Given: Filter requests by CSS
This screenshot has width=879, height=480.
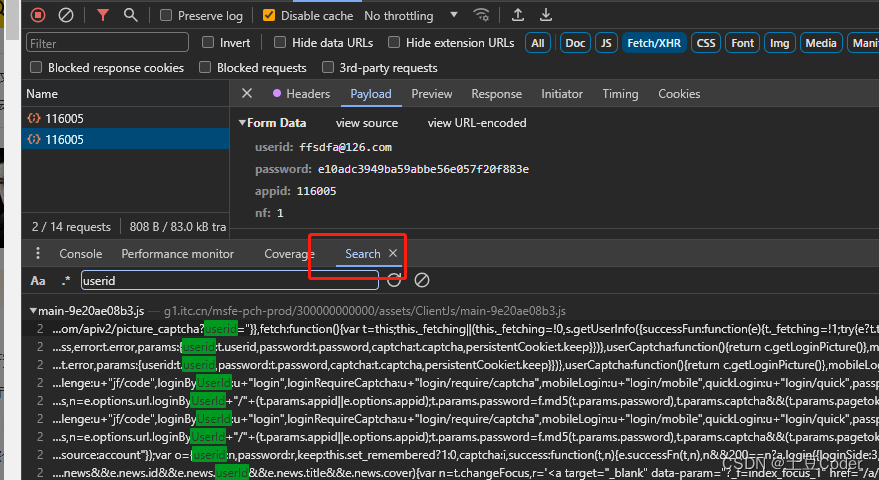Looking at the screenshot, I should [x=706, y=43].
